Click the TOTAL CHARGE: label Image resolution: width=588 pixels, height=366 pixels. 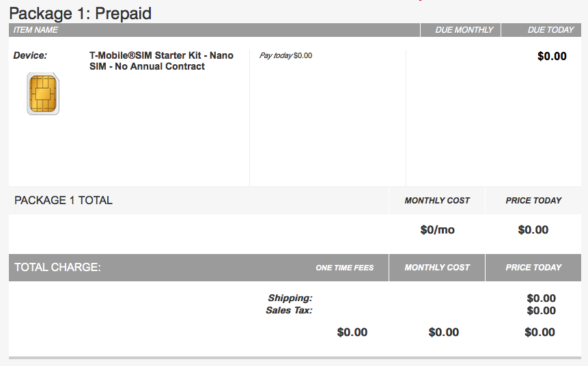(58, 267)
